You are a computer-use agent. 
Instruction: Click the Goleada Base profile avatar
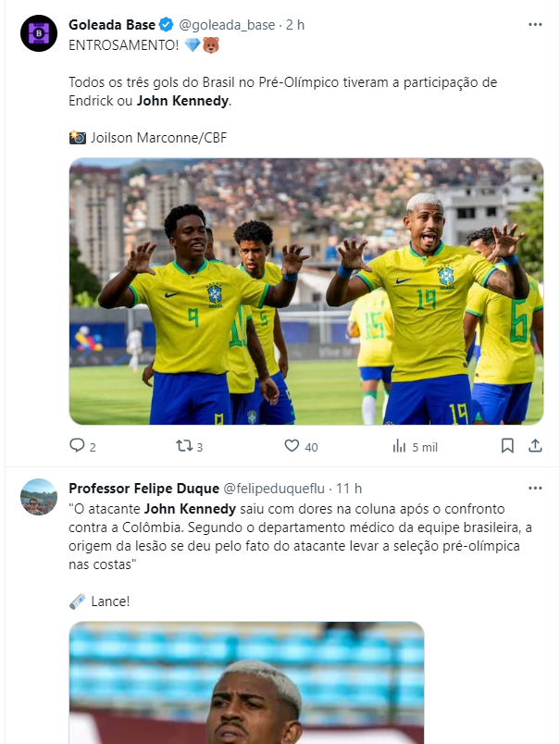pyautogui.click(x=39, y=33)
